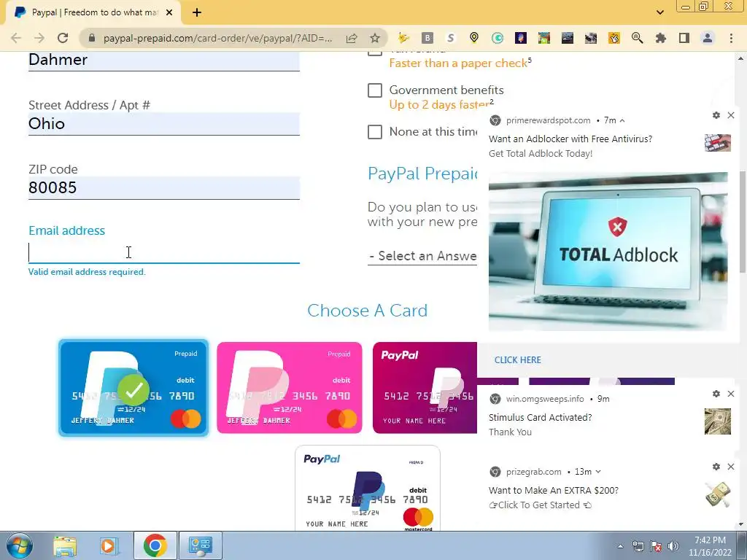Open the Stimulus Card Activated notification
The height and width of the screenshot is (560, 747).
(x=608, y=416)
